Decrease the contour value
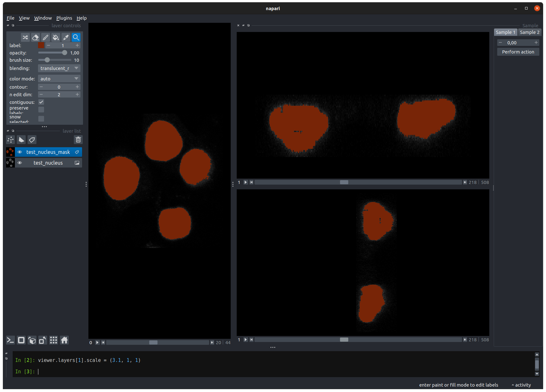546x392 pixels. click(x=41, y=87)
